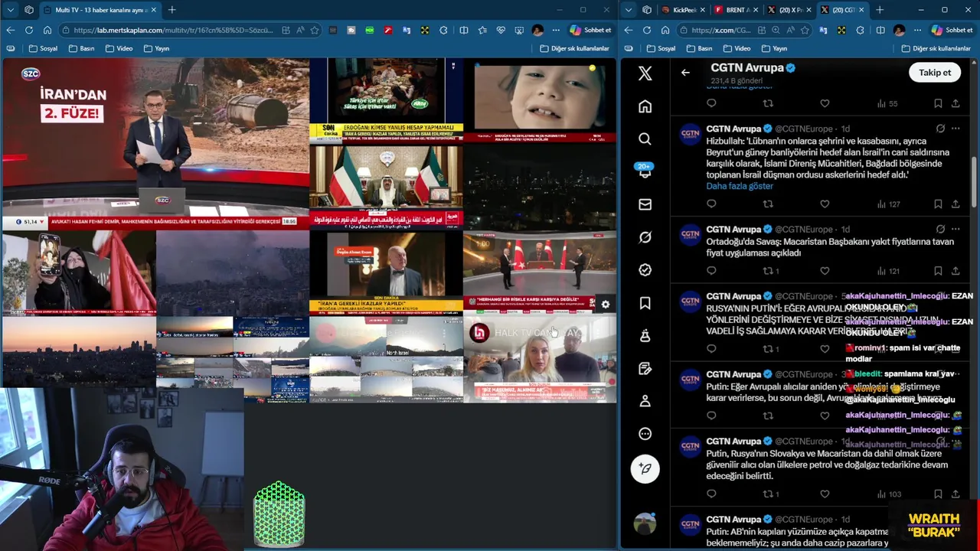Click the X logo in sidebar

click(645, 73)
